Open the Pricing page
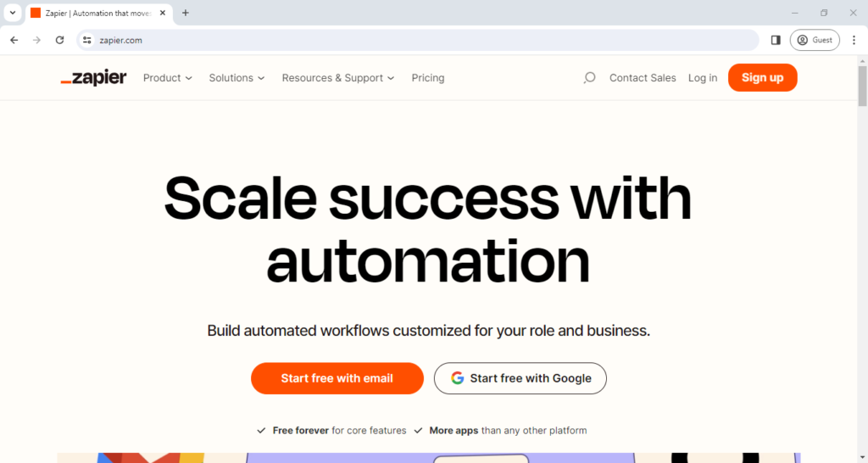The width and height of the screenshot is (868, 463). pos(428,78)
